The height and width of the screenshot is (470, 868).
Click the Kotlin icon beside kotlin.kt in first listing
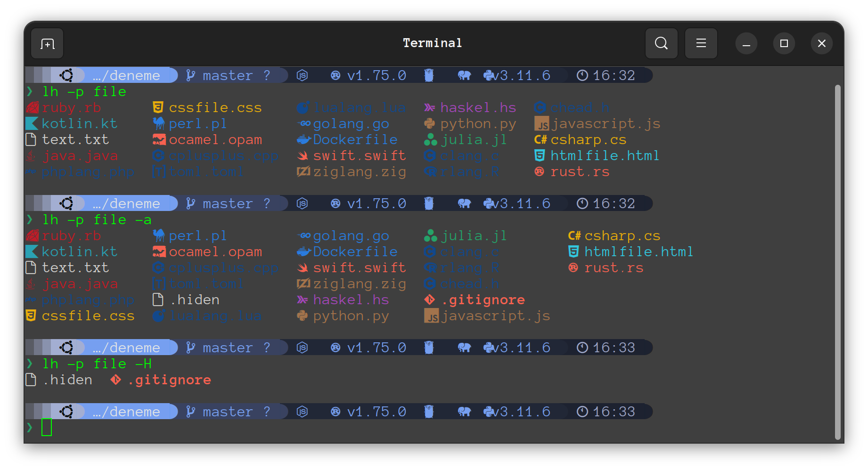[x=32, y=123]
